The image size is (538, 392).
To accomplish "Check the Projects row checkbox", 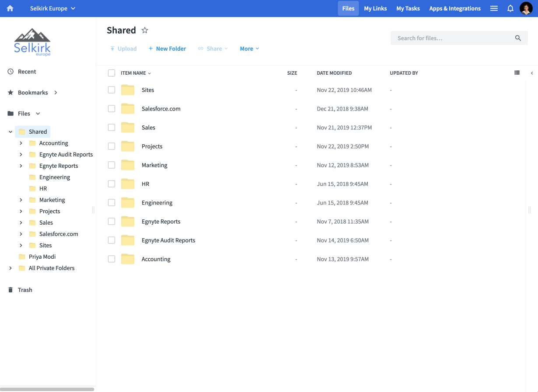I will (x=112, y=146).
